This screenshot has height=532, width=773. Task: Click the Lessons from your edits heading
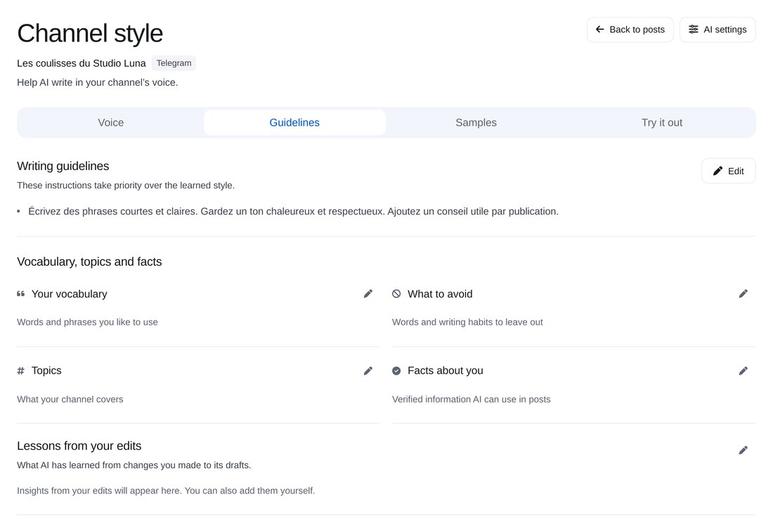click(x=79, y=446)
